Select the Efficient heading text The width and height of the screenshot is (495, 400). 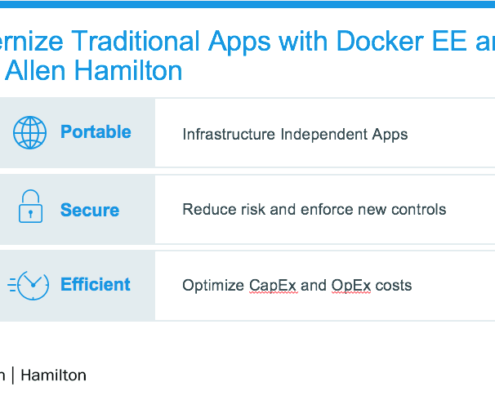click(95, 284)
